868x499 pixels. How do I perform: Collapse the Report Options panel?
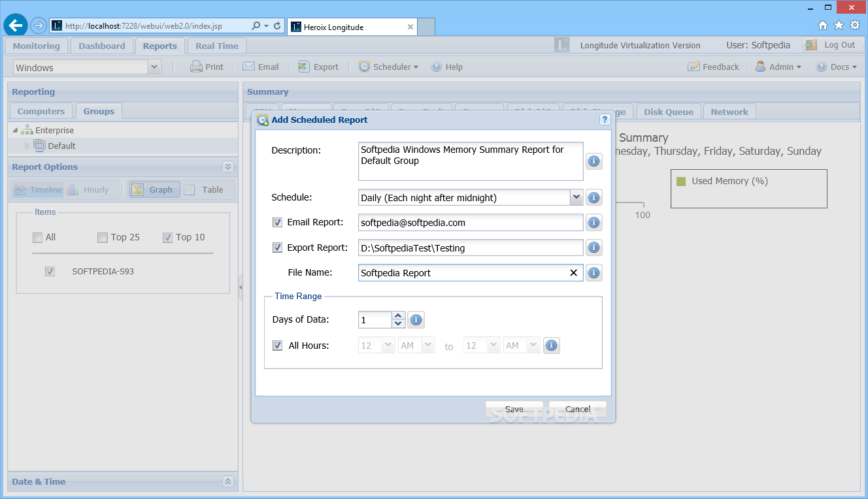coord(227,167)
